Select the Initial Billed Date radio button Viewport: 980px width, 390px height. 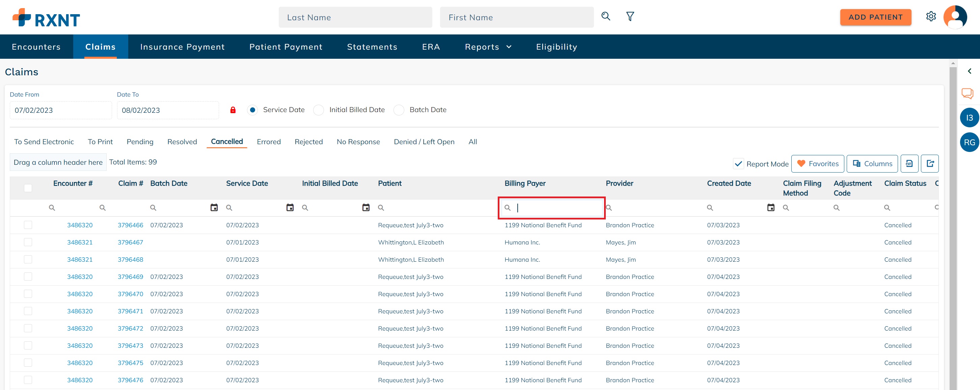[319, 110]
